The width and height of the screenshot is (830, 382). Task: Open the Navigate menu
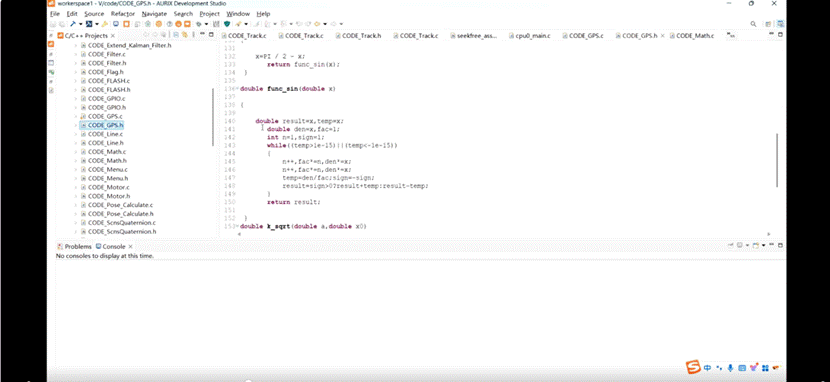tap(154, 14)
